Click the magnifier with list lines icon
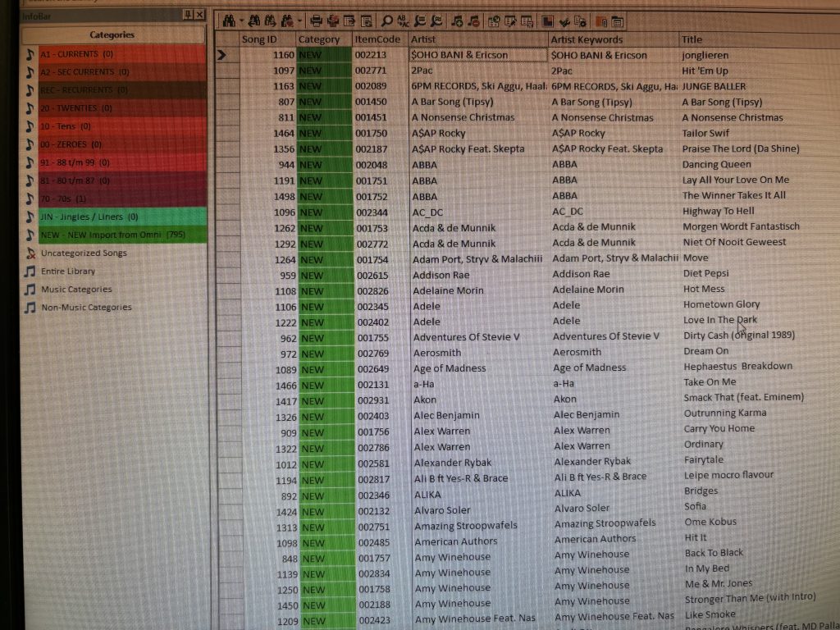840x630 pixels. 421,21
